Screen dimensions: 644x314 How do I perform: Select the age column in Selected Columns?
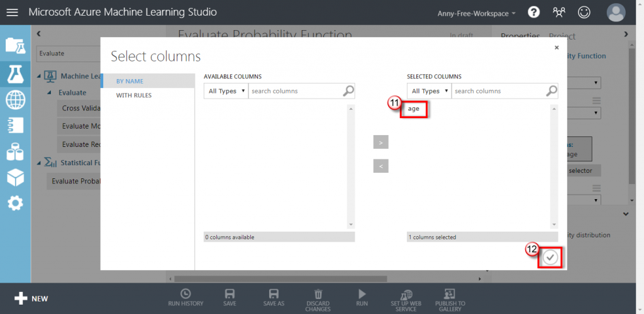coord(414,109)
